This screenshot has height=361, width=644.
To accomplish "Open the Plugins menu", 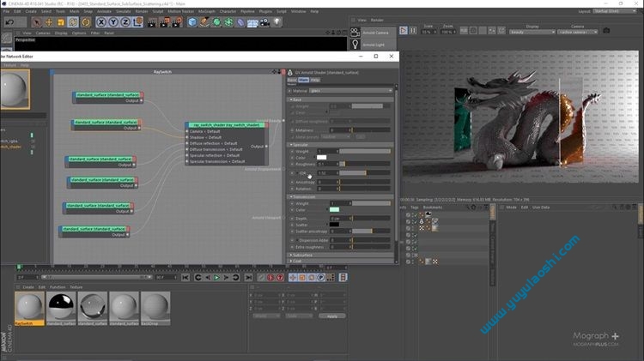I will (x=265, y=11).
